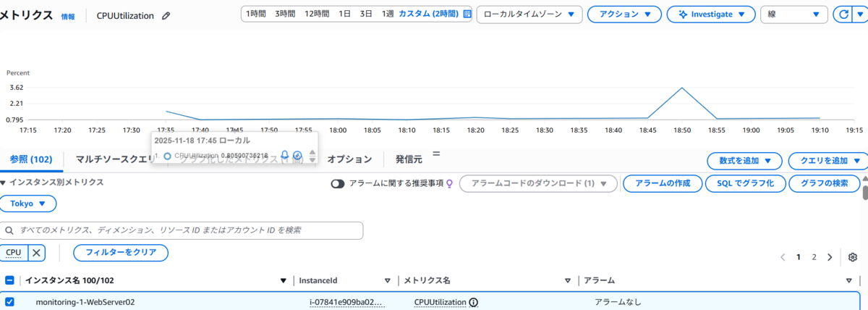The height and width of the screenshot is (310, 868).
Task: Toggle アラームに関する推奨事項 switch
Action: coord(337,184)
